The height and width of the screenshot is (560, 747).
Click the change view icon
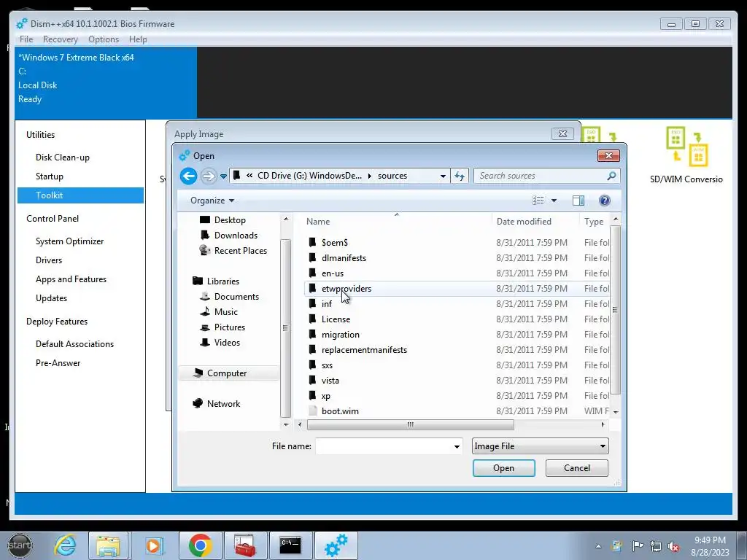pos(538,201)
